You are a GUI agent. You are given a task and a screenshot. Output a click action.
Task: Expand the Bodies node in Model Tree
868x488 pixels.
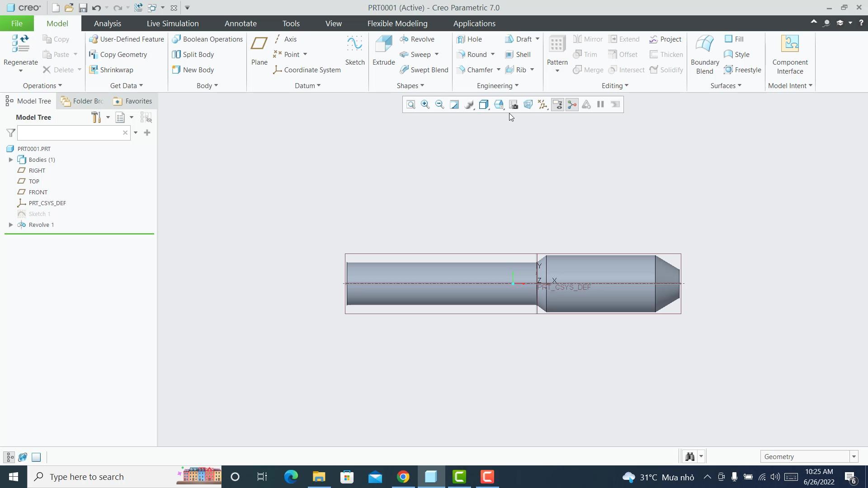click(11, 160)
